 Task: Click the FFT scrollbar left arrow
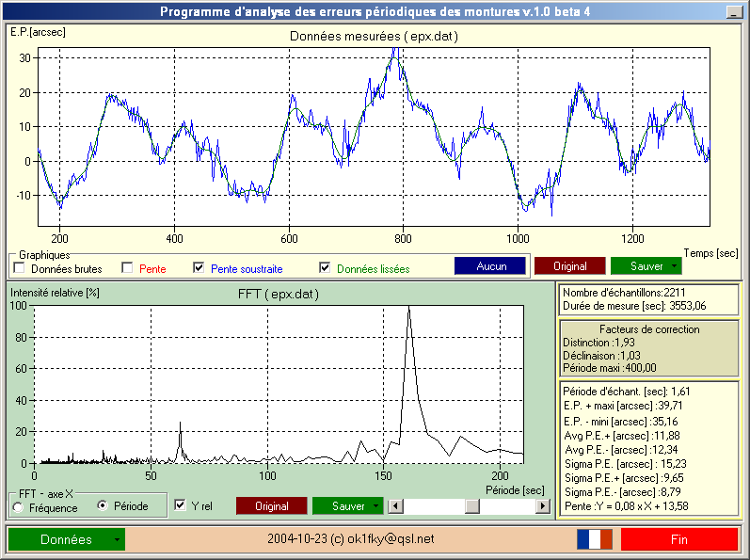pos(395,506)
